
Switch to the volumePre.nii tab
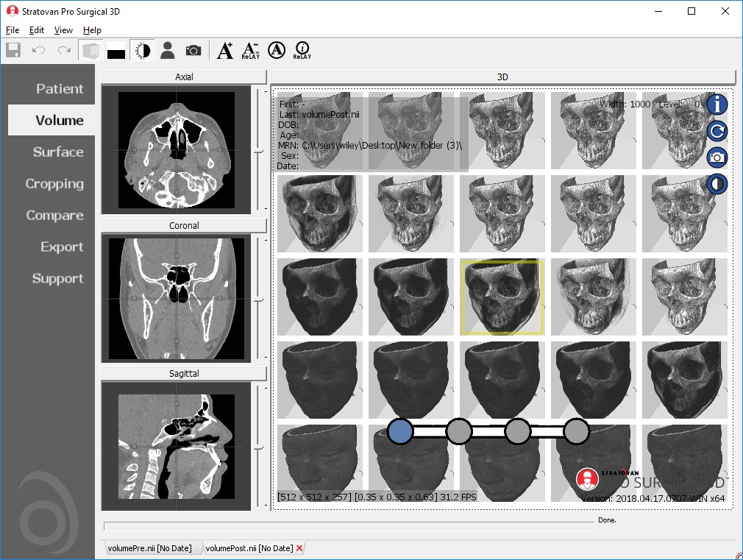[x=150, y=548]
